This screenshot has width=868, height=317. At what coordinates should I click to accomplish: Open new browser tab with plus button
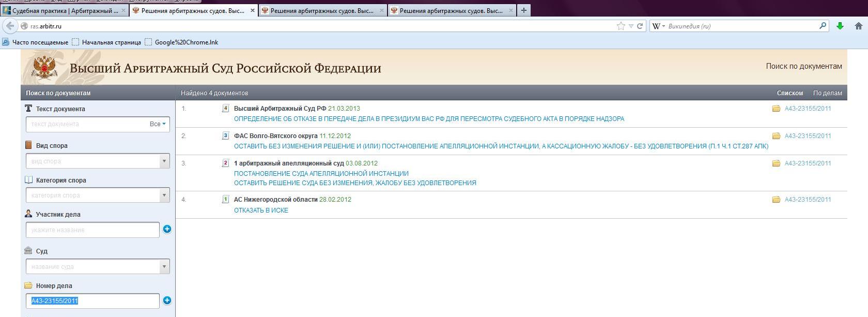[x=523, y=10]
